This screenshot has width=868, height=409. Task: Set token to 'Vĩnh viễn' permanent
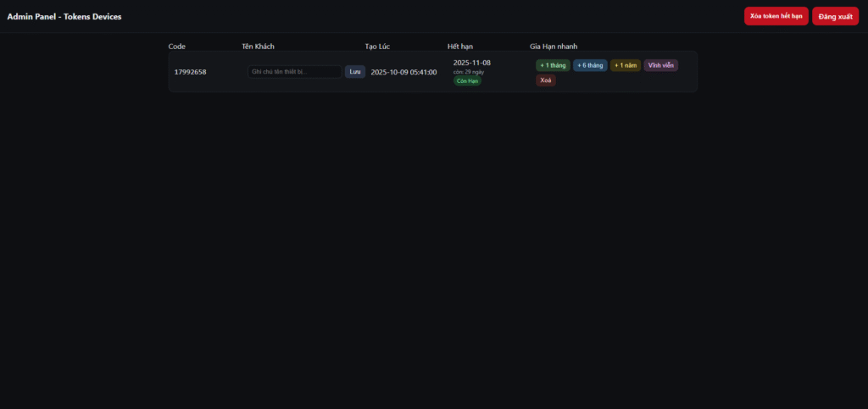661,65
